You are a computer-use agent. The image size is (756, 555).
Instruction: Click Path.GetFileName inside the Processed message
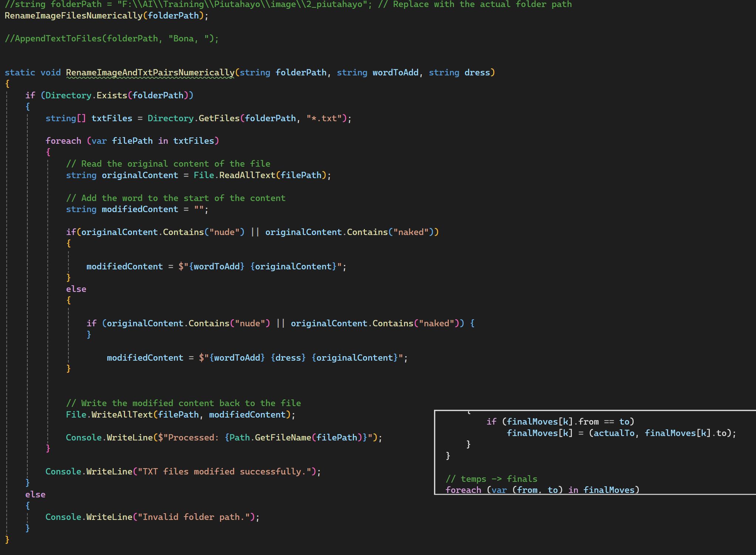click(270, 437)
